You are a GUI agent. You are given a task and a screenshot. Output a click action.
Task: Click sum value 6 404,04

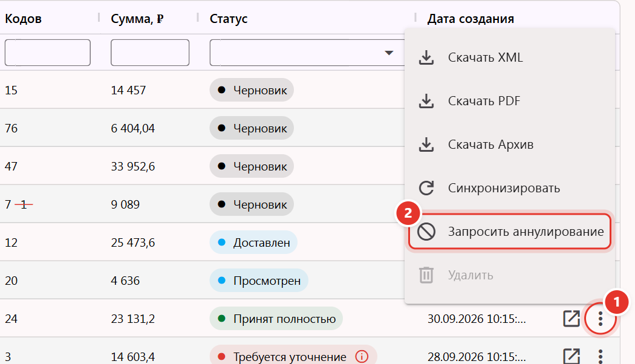tap(133, 128)
